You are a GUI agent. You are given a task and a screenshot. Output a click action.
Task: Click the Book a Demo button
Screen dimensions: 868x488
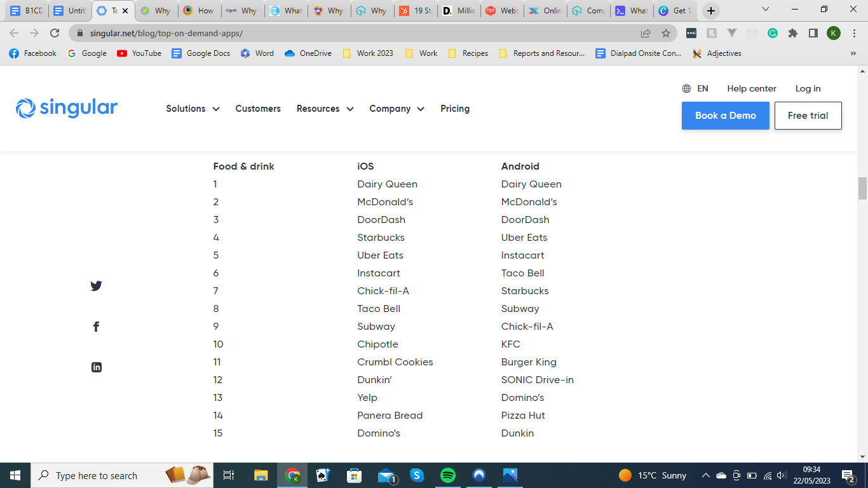[x=725, y=116]
